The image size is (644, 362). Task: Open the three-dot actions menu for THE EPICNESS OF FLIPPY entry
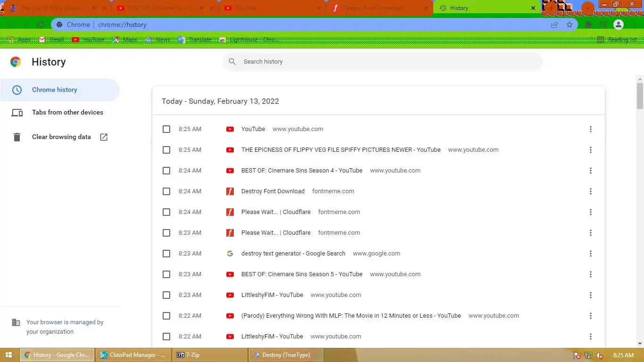[x=591, y=150]
